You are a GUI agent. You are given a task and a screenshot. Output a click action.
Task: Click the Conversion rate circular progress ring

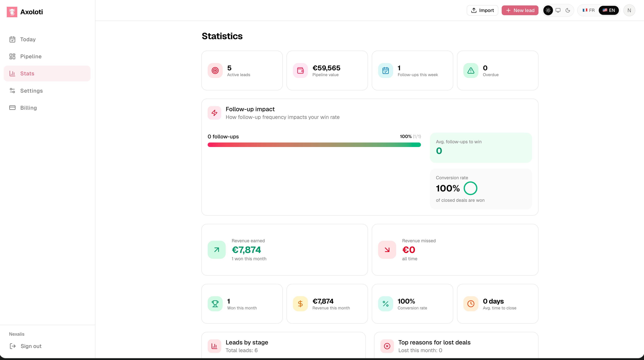click(x=470, y=188)
